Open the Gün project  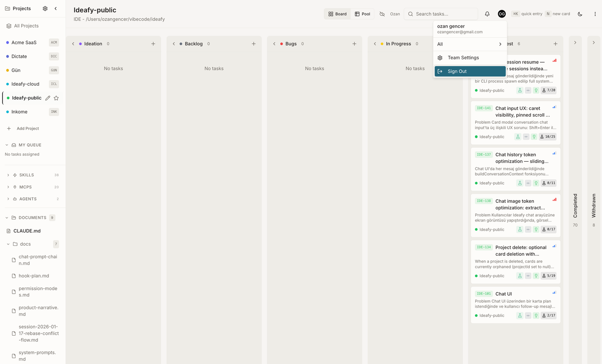pos(33,70)
